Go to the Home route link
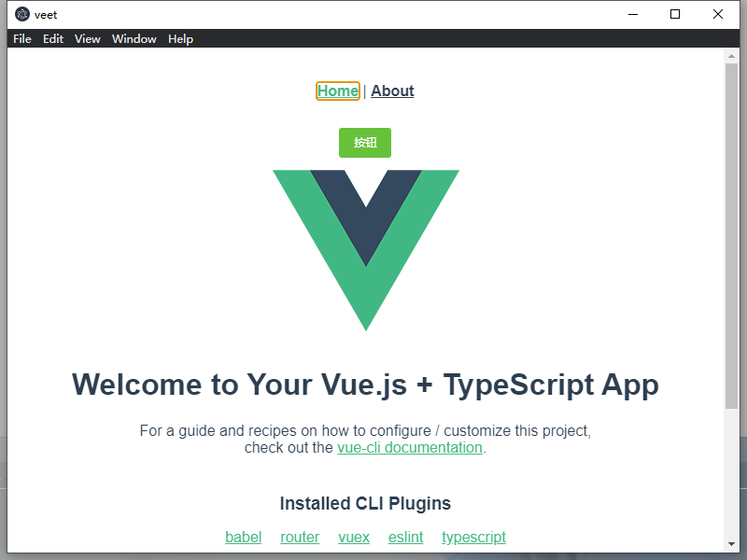747x560 pixels. pos(338,91)
